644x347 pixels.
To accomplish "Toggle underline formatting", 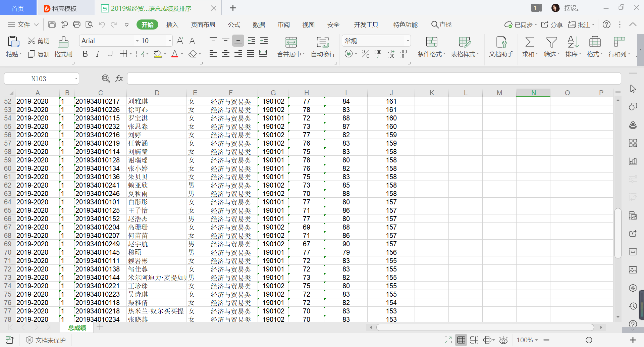I will pos(110,54).
